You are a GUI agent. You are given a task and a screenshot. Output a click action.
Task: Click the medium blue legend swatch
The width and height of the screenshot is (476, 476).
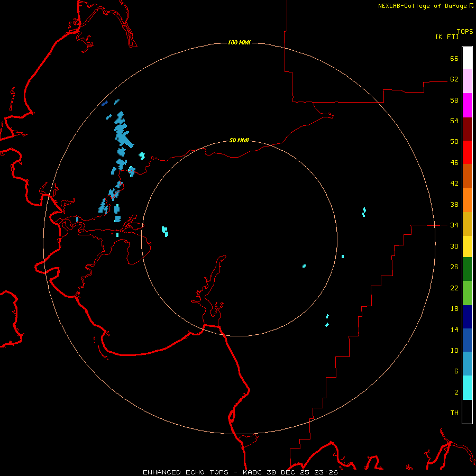pos(467,340)
